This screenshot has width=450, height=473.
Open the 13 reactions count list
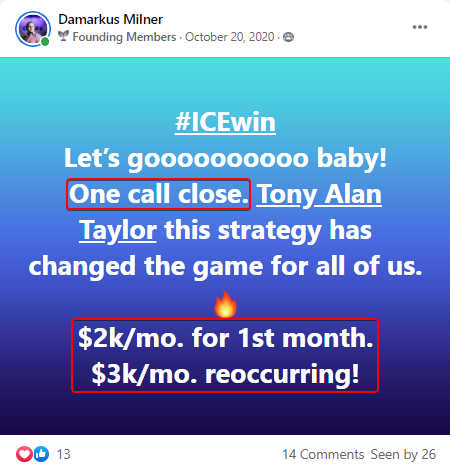click(63, 454)
